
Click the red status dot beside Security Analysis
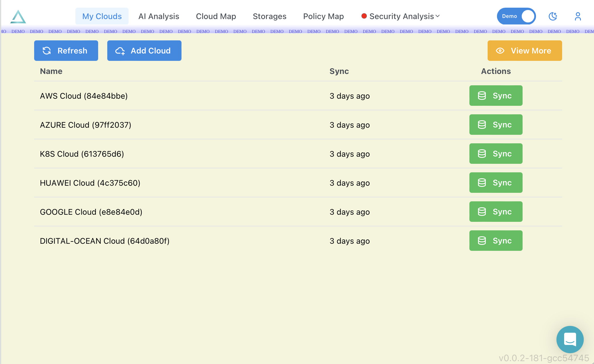364,16
